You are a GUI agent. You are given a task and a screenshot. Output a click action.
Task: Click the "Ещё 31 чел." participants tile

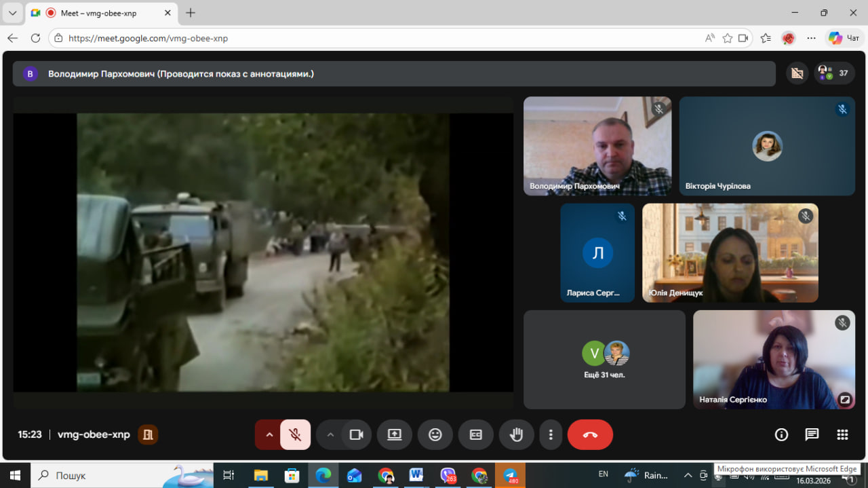[x=604, y=360]
